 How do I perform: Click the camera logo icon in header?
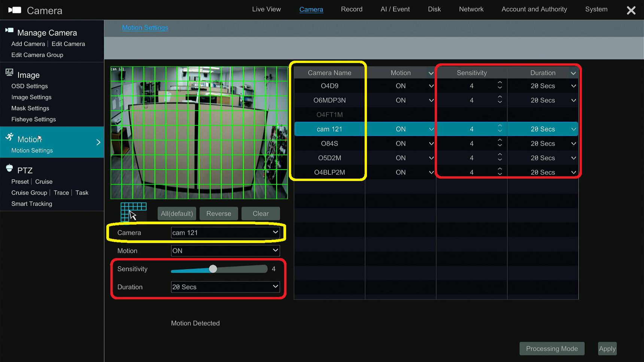(15, 10)
